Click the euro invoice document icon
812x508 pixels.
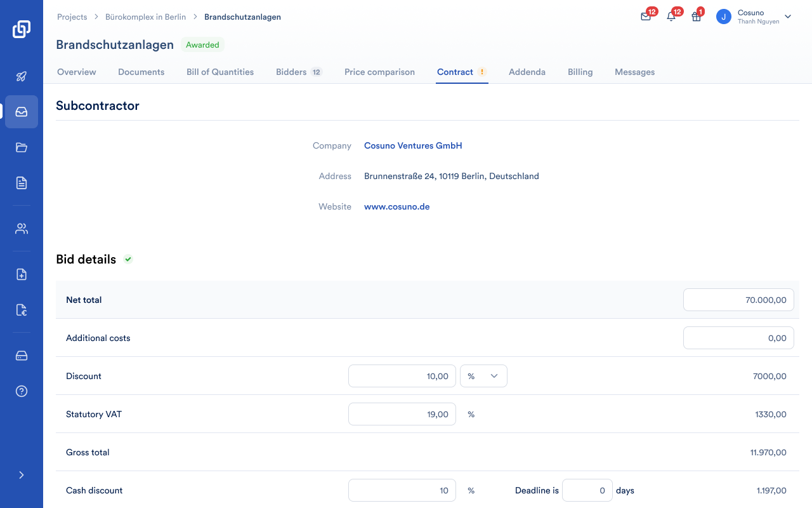[x=22, y=310]
